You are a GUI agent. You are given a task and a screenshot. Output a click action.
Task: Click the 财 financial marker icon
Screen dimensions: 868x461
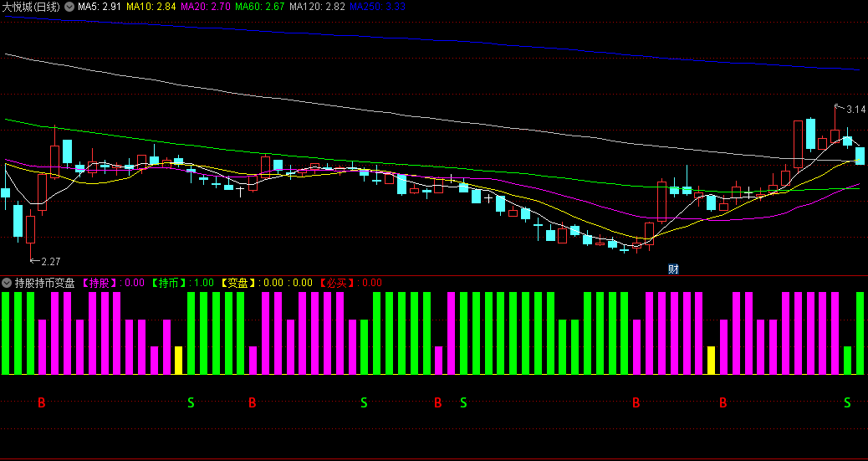tap(673, 269)
